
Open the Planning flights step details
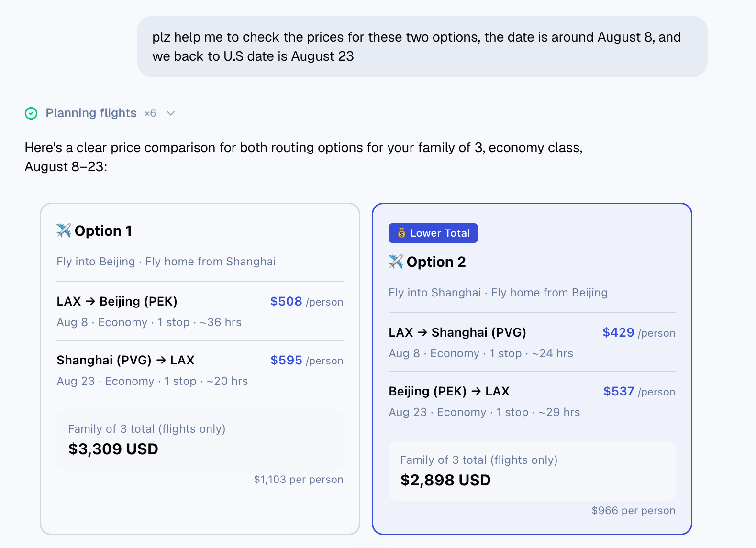coord(91,113)
